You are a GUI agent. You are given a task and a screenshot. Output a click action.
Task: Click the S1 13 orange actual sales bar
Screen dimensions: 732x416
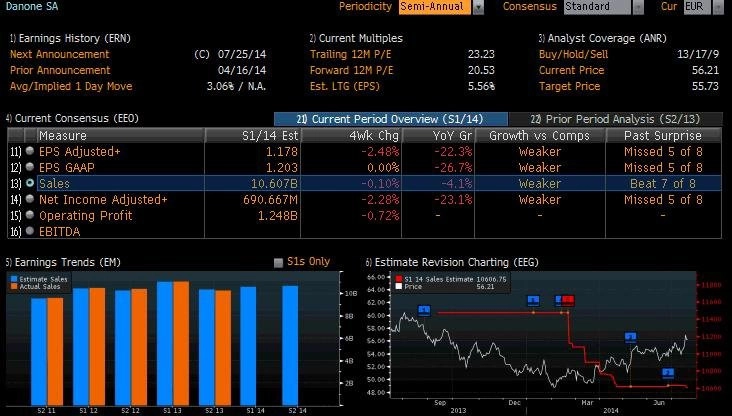[181, 343]
